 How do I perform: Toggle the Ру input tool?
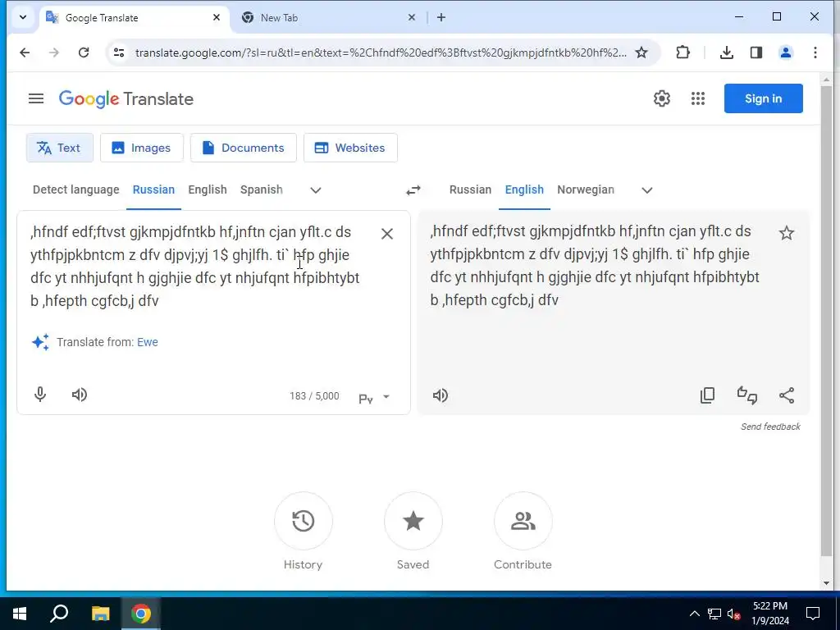coord(366,398)
